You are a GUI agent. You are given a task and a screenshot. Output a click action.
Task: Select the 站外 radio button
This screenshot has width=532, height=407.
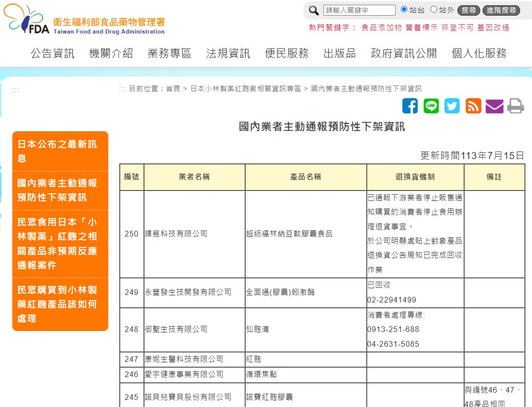[x=434, y=9]
